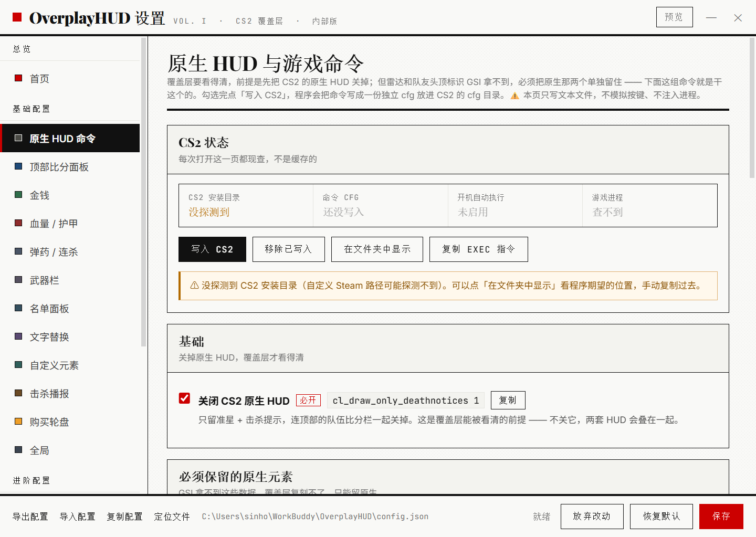The image size is (756, 537).
Task: Copy the cl_draw_only_deathnotices command
Action: pyautogui.click(x=508, y=401)
